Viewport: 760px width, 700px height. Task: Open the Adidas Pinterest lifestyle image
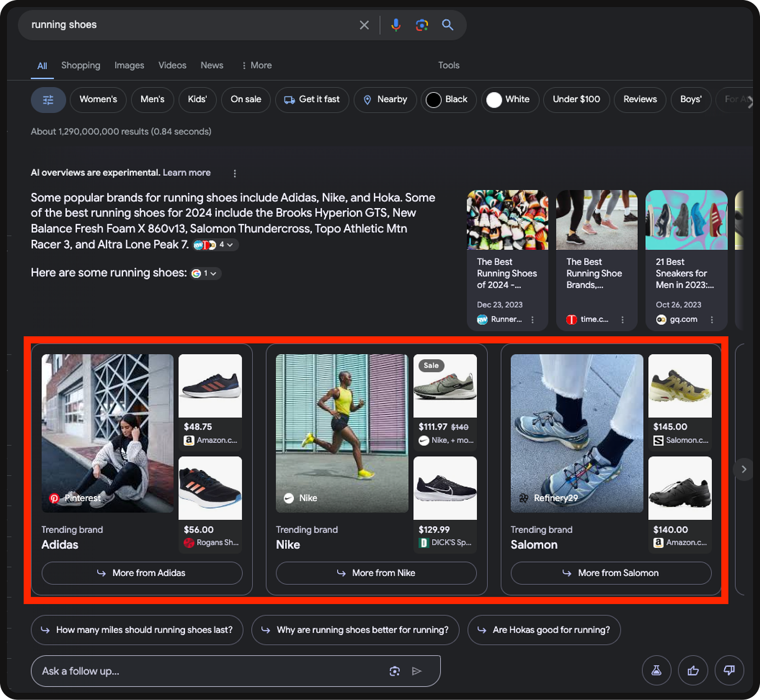pos(108,433)
